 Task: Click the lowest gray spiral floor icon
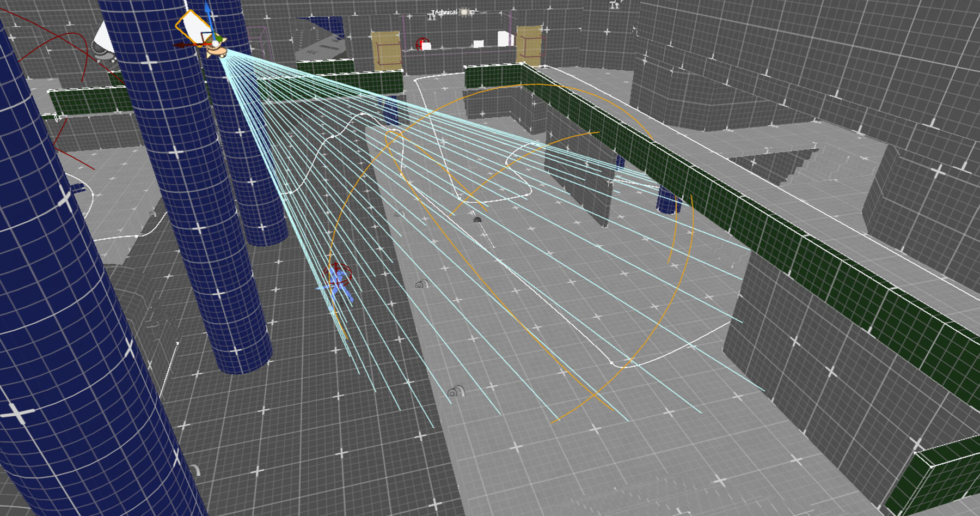(x=455, y=391)
